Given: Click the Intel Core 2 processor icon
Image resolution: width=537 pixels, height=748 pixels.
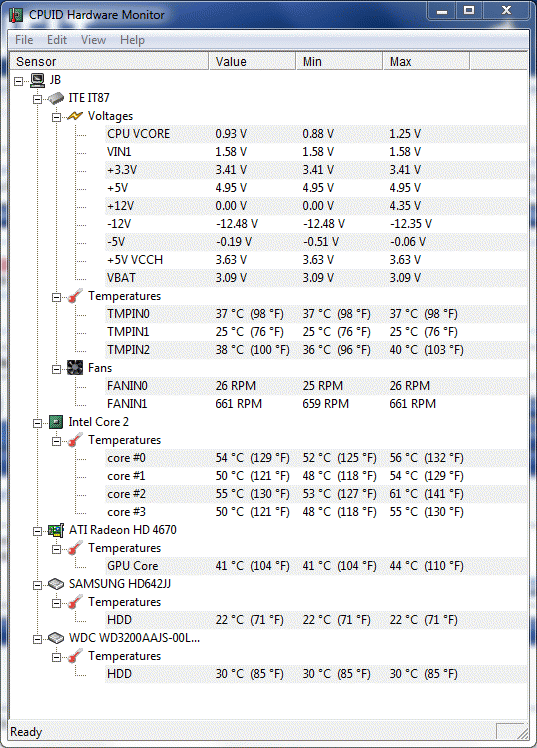Looking at the screenshot, I should tap(56, 422).
